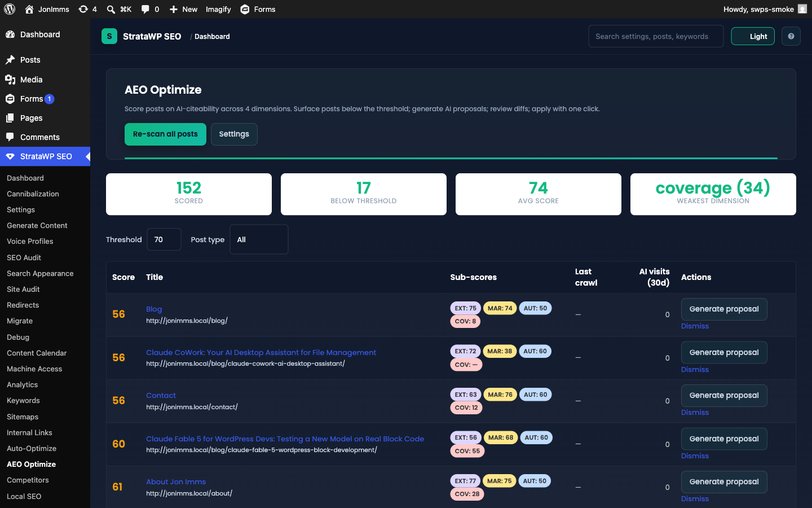Switch to Light theme mode
This screenshot has width=812, height=508.
(x=753, y=36)
